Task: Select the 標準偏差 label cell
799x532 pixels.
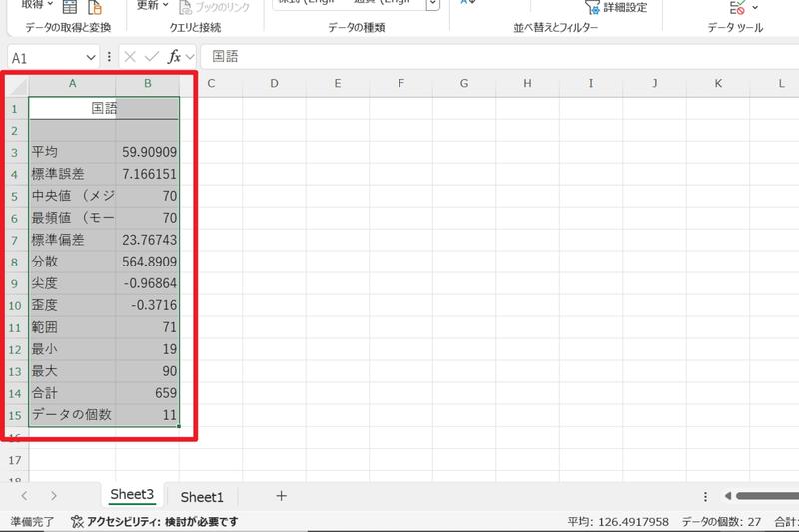Action: 72,240
